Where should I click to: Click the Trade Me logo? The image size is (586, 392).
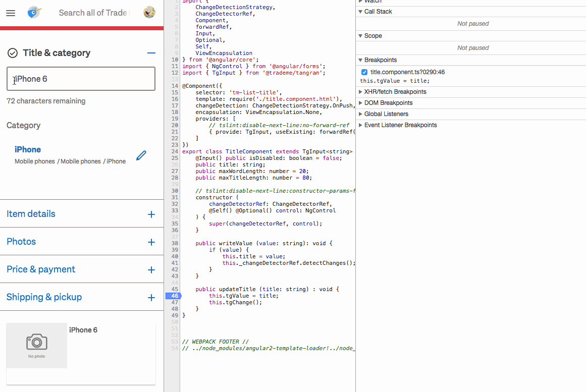(33, 13)
